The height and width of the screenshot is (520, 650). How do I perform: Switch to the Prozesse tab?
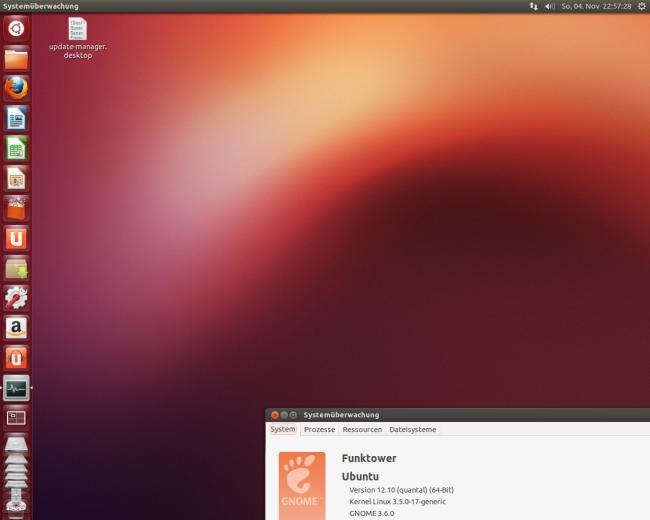(319, 430)
